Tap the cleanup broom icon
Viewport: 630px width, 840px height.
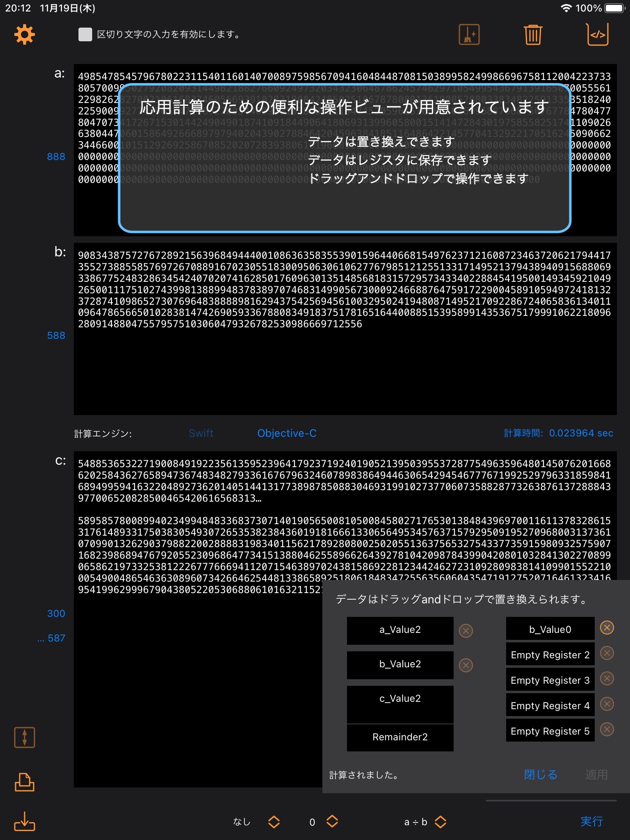469,34
